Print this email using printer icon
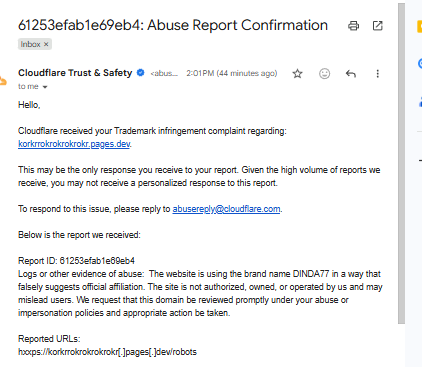The width and height of the screenshot is (422, 367). (x=353, y=26)
